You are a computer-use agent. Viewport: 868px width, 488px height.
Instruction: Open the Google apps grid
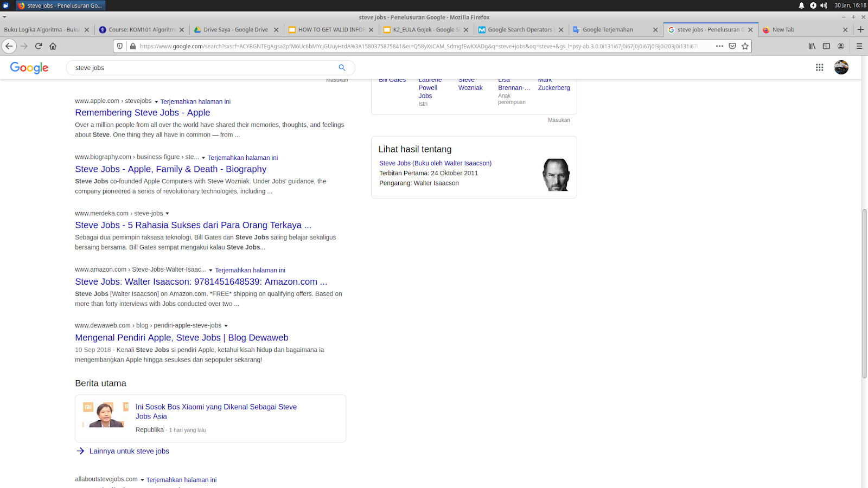click(820, 67)
